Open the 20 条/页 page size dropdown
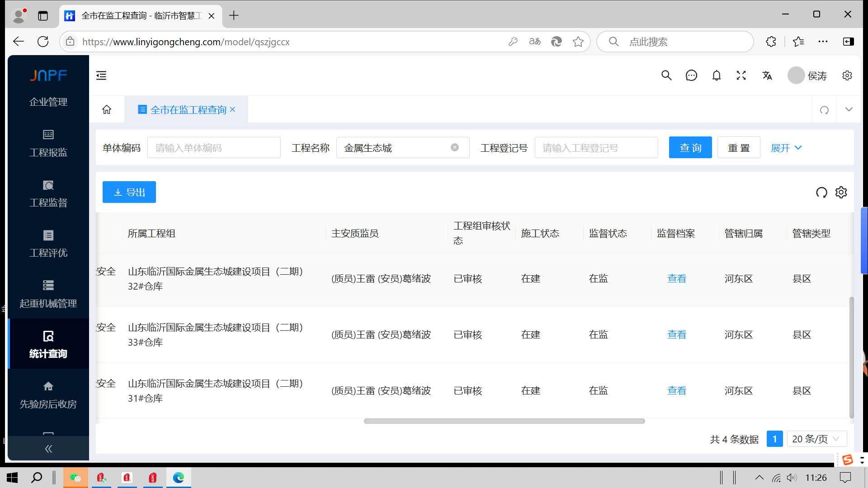This screenshot has height=488, width=868. point(817,439)
